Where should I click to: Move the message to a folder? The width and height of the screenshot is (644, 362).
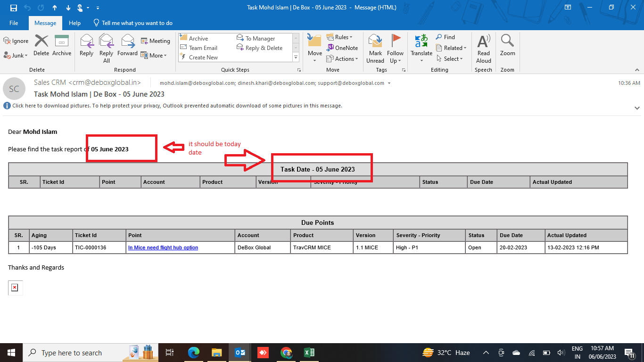point(315,49)
